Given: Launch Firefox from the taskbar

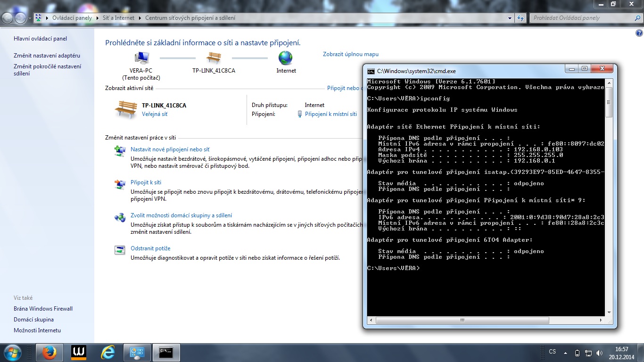Looking at the screenshot, I should (49, 353).
